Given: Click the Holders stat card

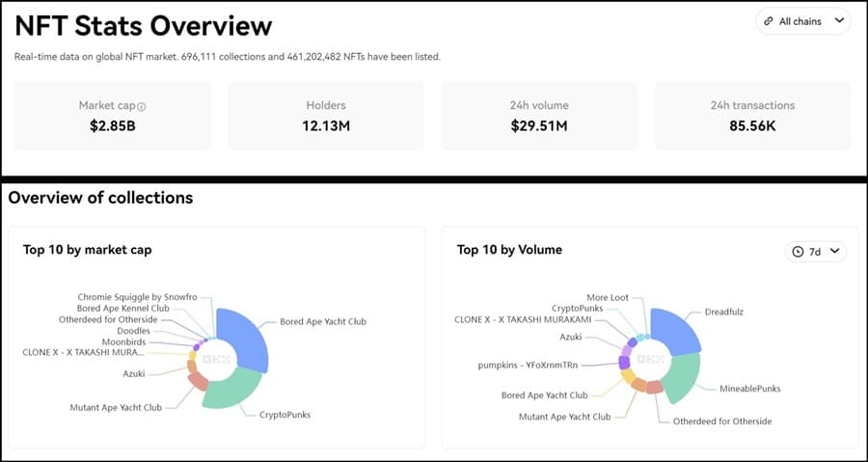Looking at the screenshot, I should tap(326, 116).
